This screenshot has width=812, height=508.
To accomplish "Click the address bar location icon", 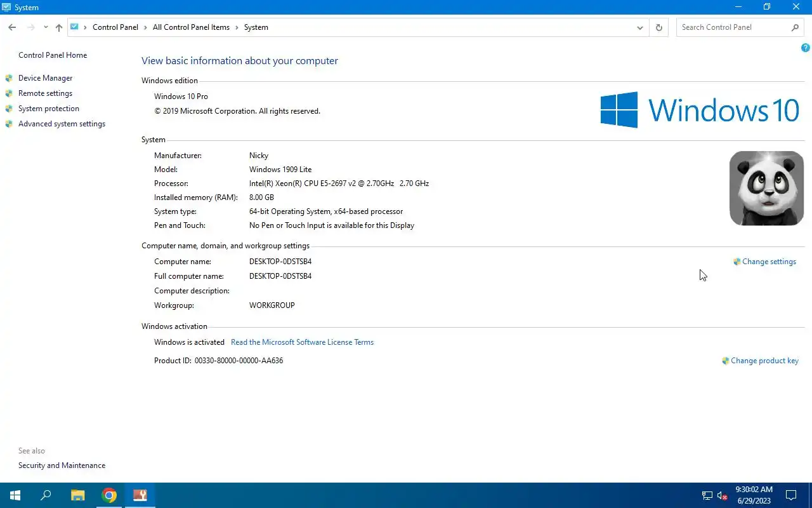I will coord(75,27).
